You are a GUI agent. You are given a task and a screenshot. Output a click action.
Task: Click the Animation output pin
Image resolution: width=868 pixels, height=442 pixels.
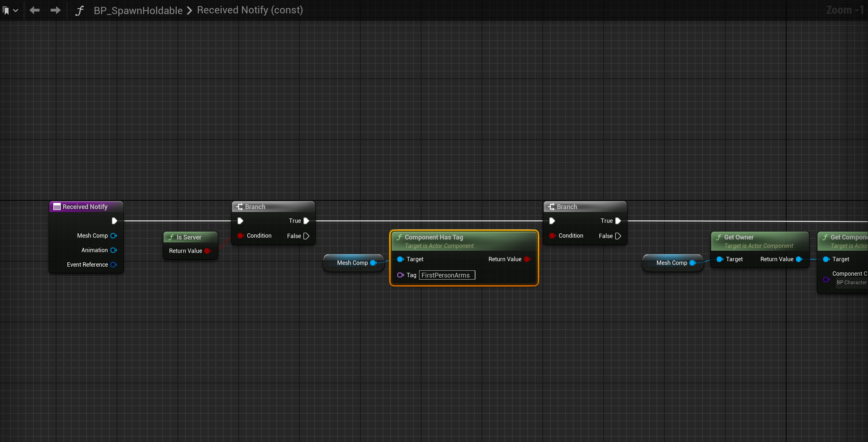114,250
